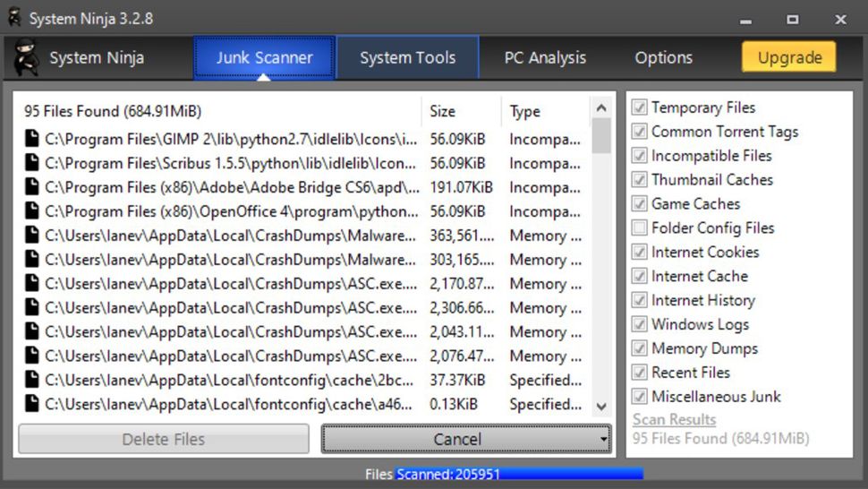Toggle Miscellaneous Junk checkbox
868x489 pixels.
pyautogui.click(x=640, y=396)
